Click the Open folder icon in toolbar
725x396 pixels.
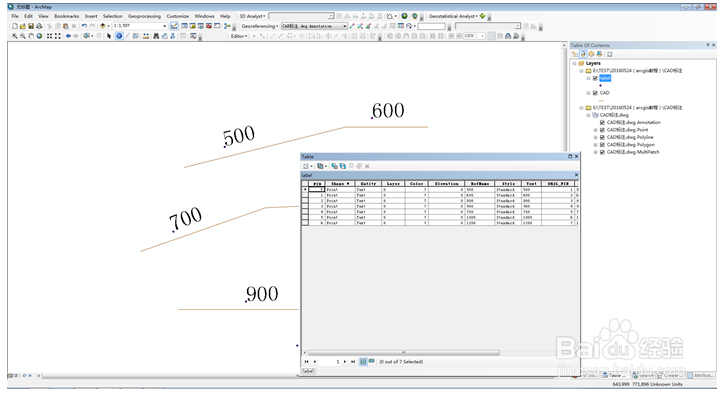(23, 26)
